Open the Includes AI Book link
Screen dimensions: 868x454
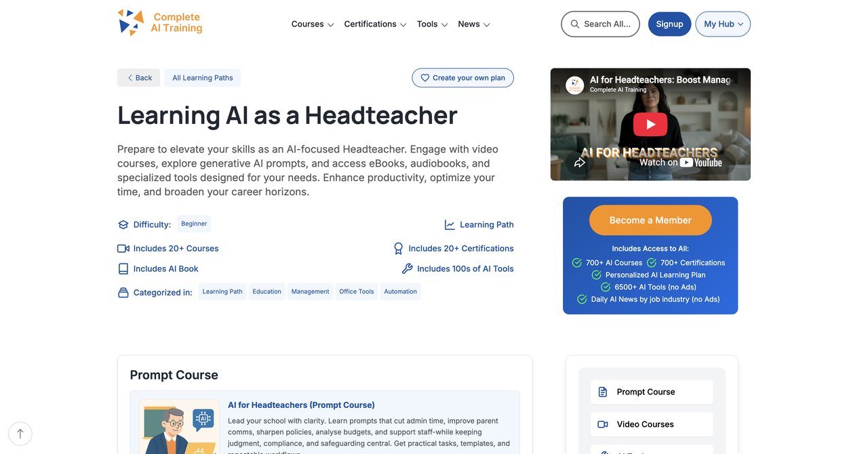pyautogui.click(x=165, y=269)
